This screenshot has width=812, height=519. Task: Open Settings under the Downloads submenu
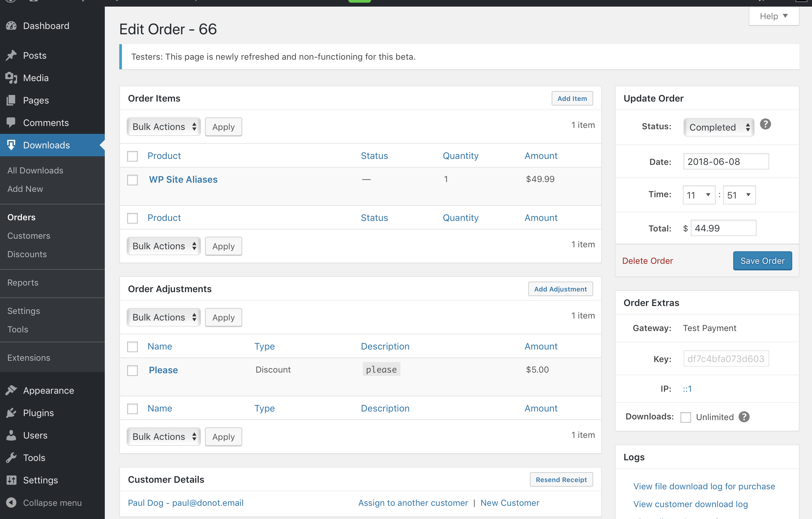coord(24,311)
